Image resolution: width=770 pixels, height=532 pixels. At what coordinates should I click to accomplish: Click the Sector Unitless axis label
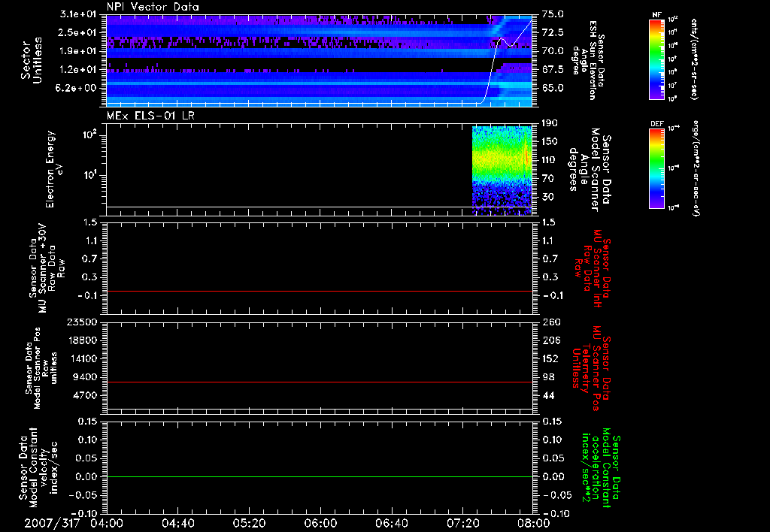(x=31, y=61)
